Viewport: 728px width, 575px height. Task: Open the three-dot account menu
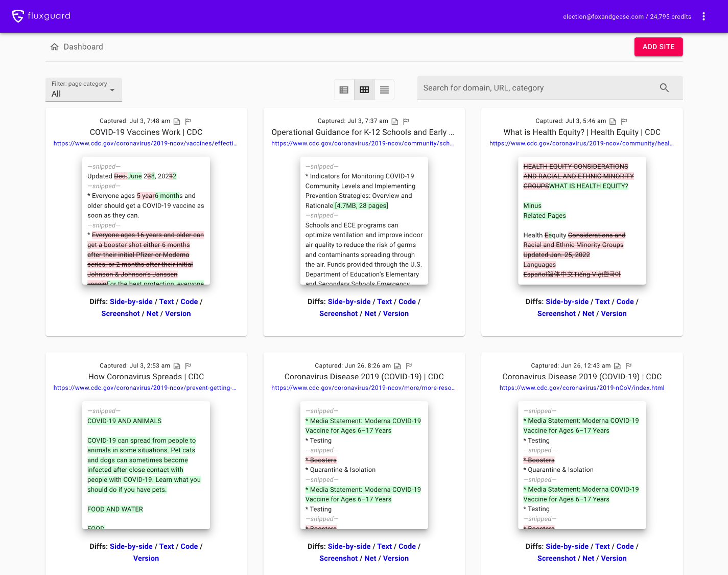coord(703,16)
